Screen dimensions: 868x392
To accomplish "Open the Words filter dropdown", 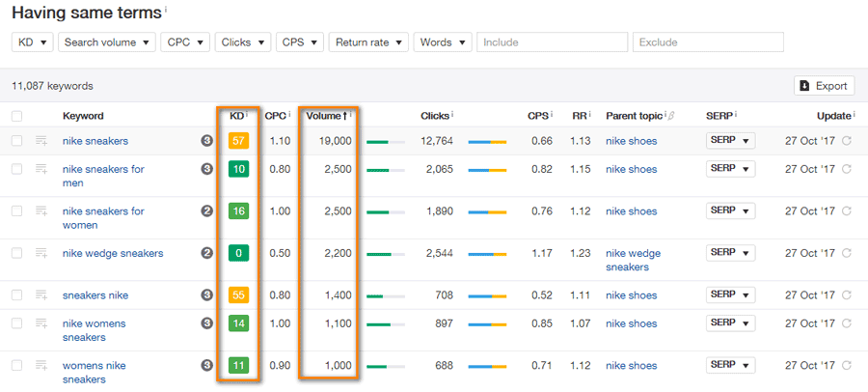I will click(443, 42).
